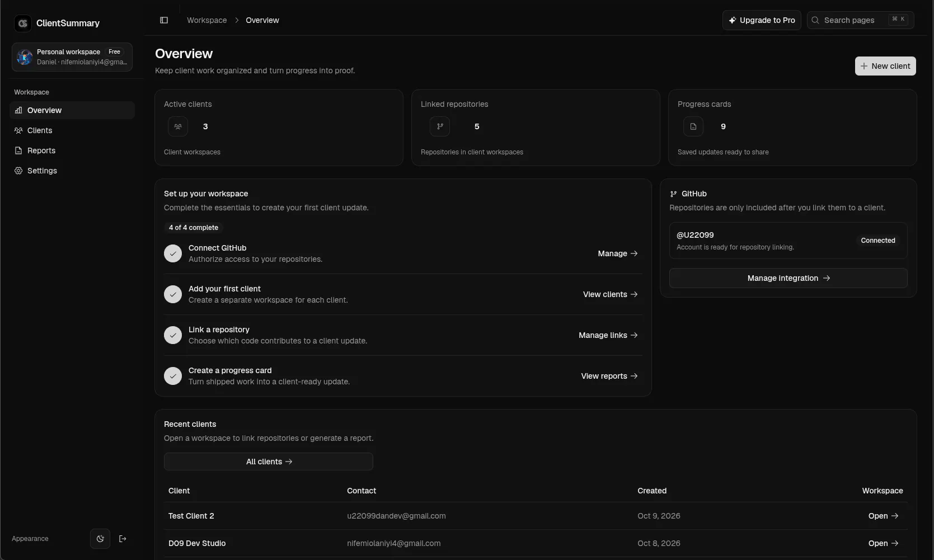This screenshot has width=934, height=560.
Task: Click the Overview breadcrumb item
Action: [x=262, y=20]
